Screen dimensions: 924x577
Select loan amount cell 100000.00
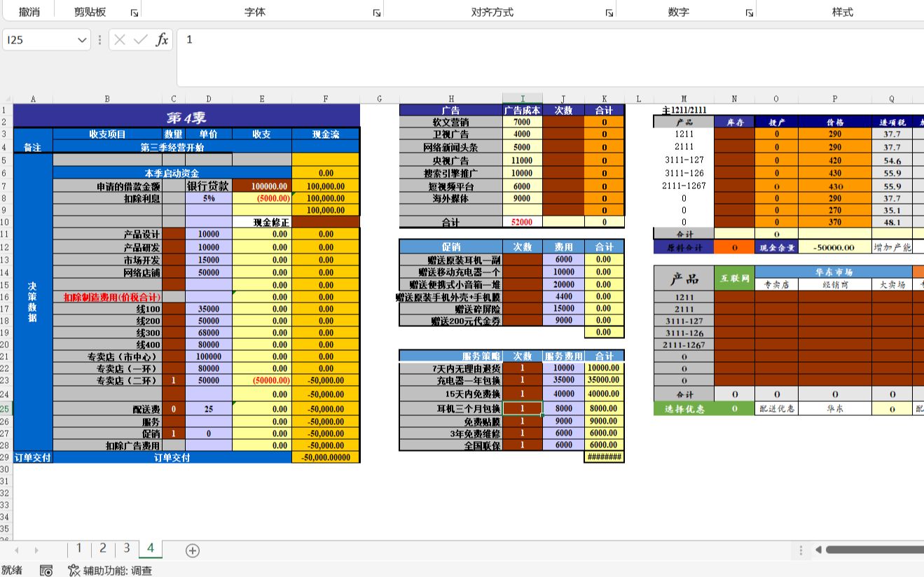(x=262, y=186)
